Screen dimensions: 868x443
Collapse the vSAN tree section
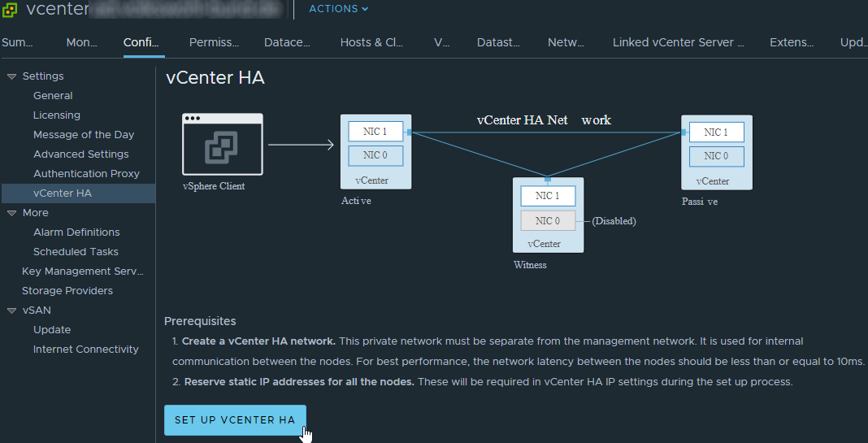(11, 311)
